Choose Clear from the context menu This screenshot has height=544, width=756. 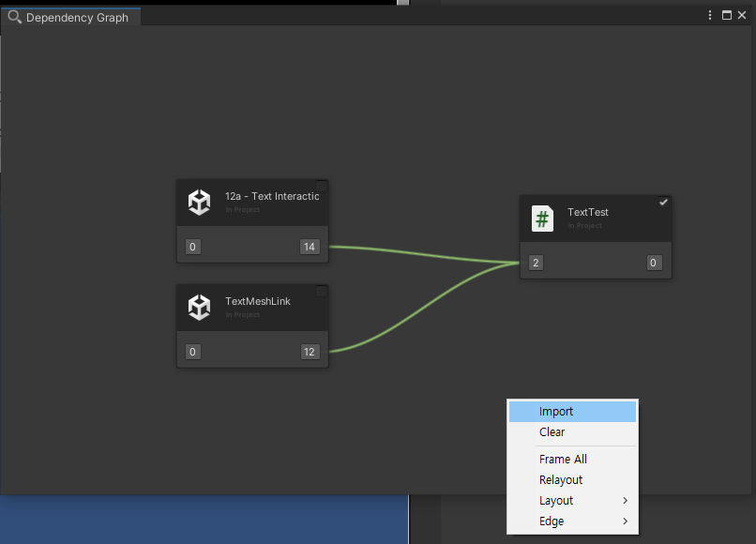click(572, 432)
